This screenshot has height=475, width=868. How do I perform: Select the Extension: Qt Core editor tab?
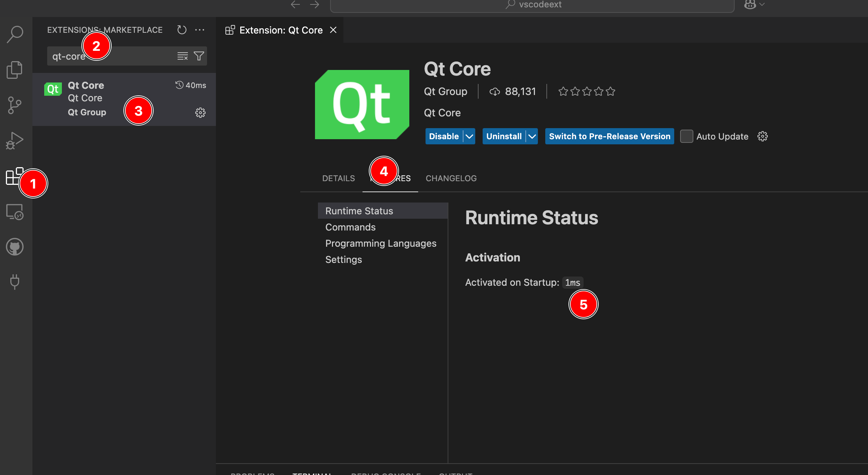click(x=280, y=30)
